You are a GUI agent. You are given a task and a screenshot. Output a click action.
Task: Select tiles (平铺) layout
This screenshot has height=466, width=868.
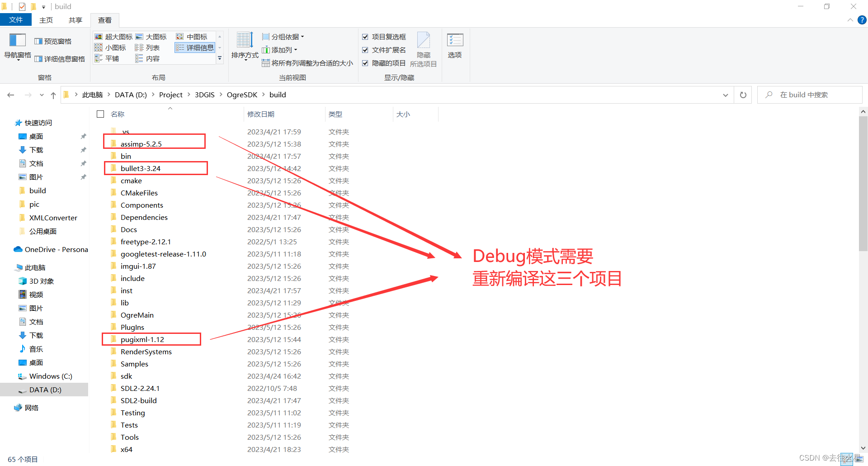point(107,59)
